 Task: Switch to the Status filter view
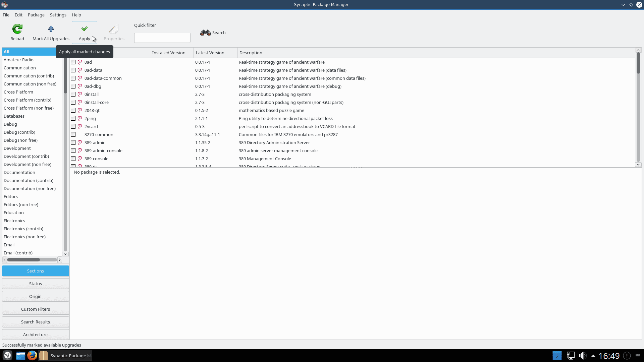point(36,284)
